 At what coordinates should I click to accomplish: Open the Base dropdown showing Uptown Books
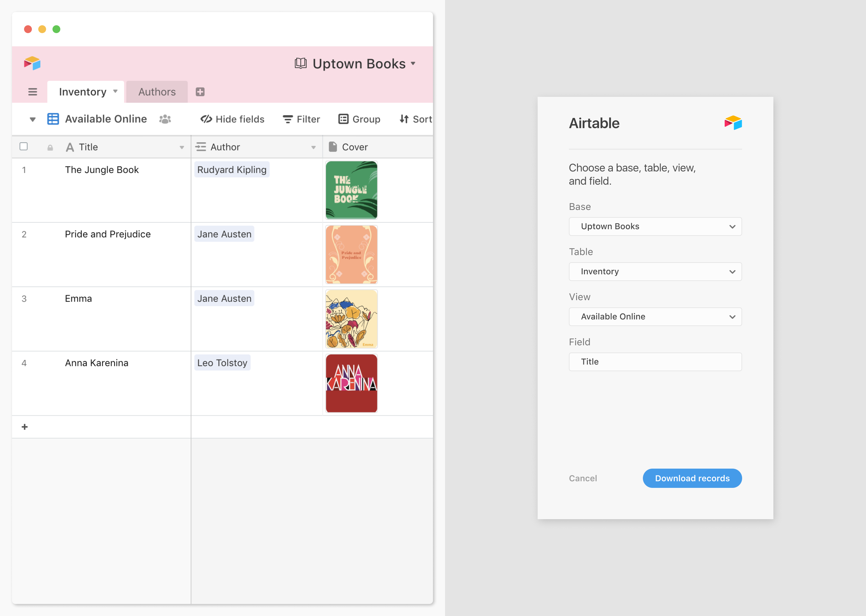(655, 226)
